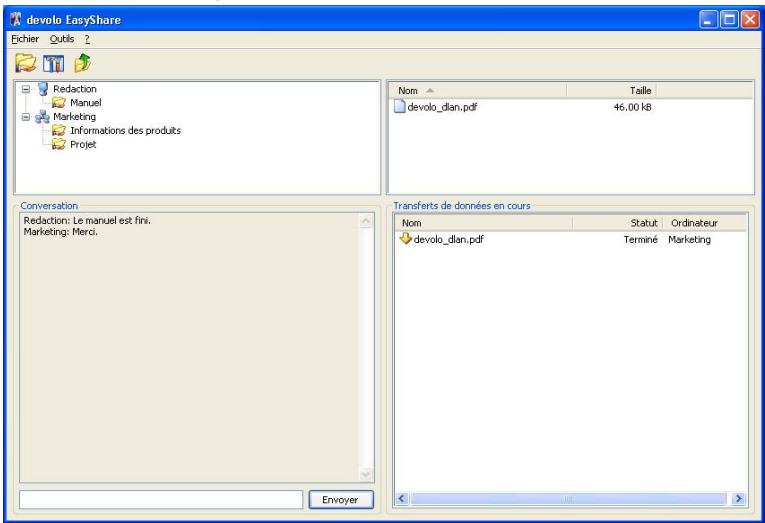The width and height of the screenshot is (765, 523).
Task: Click the Statut column header
Action: [x=617, y=223]
